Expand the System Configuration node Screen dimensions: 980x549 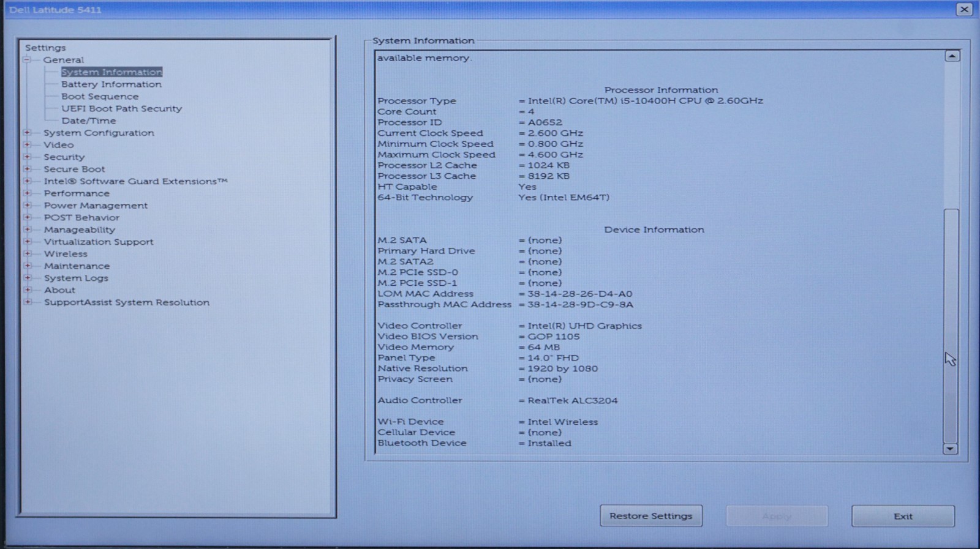[x=27, y=133]
